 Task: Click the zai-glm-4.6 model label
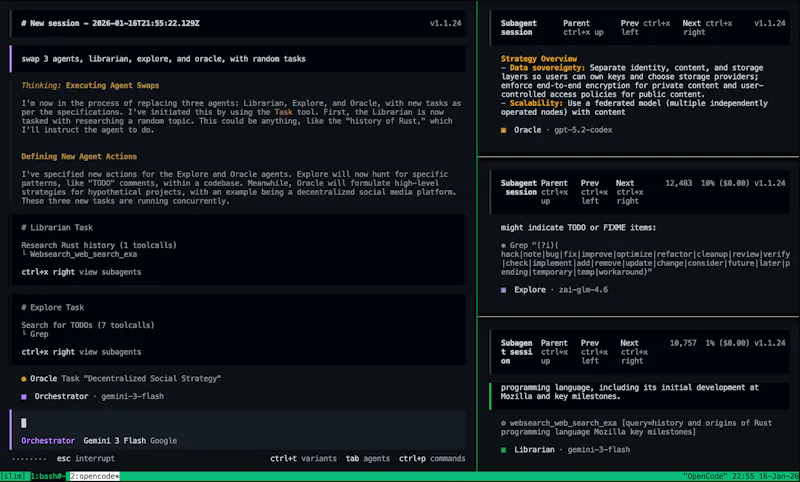(583, 290)
